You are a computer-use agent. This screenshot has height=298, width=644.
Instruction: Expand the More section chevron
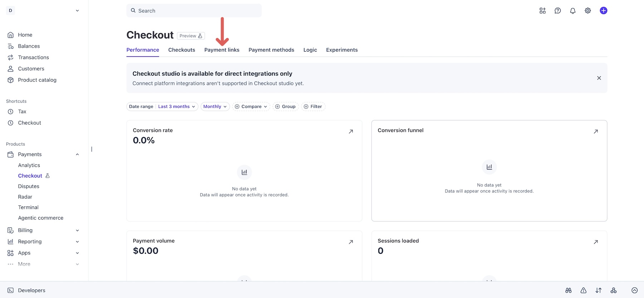[x=77, y=264]
